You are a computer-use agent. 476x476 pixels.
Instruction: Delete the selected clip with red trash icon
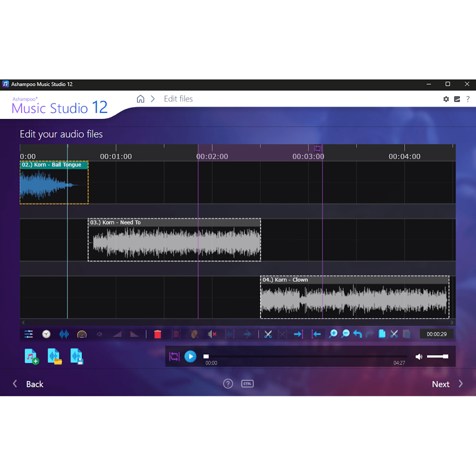click(158, 334)
